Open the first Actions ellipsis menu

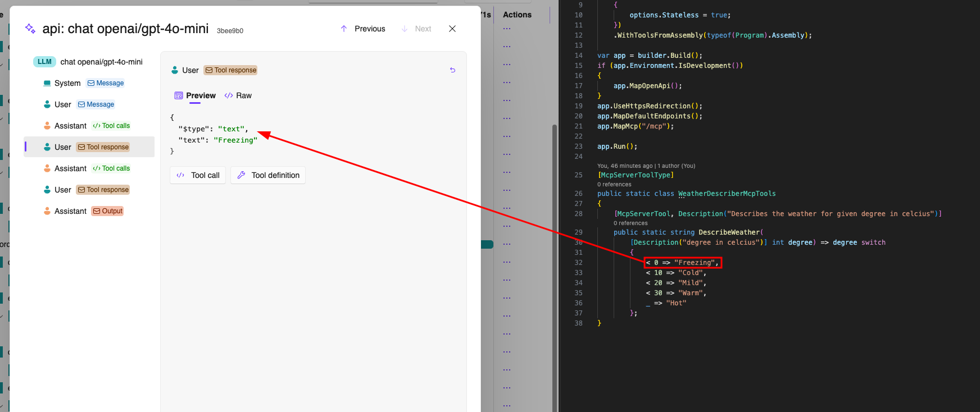[507, 29]
